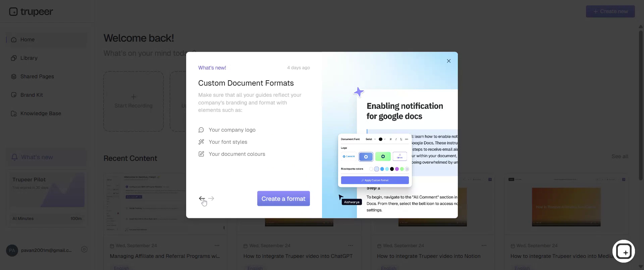
Task: Select the green logo option in preview
Action: point(383,156)
